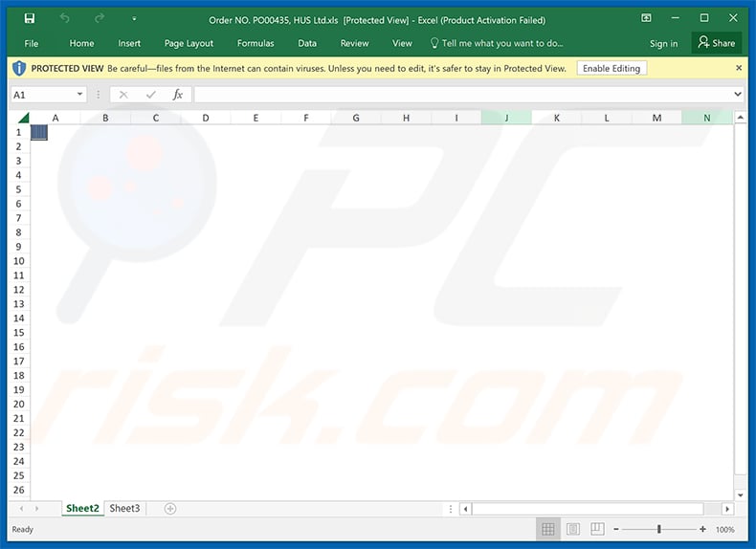756x549 pixels.
Task: Click the Ready status text
Action: point(23,529)
